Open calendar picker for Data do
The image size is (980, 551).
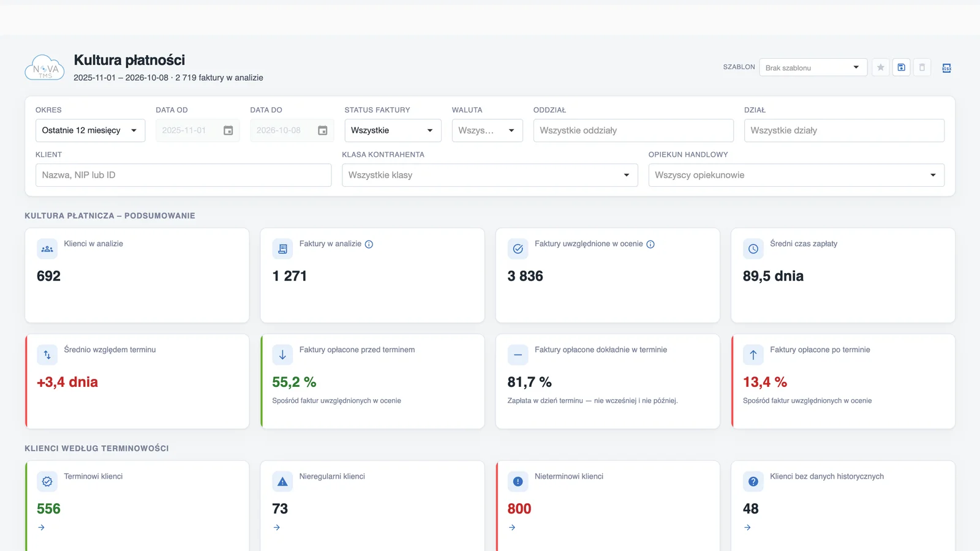point(322,130)
